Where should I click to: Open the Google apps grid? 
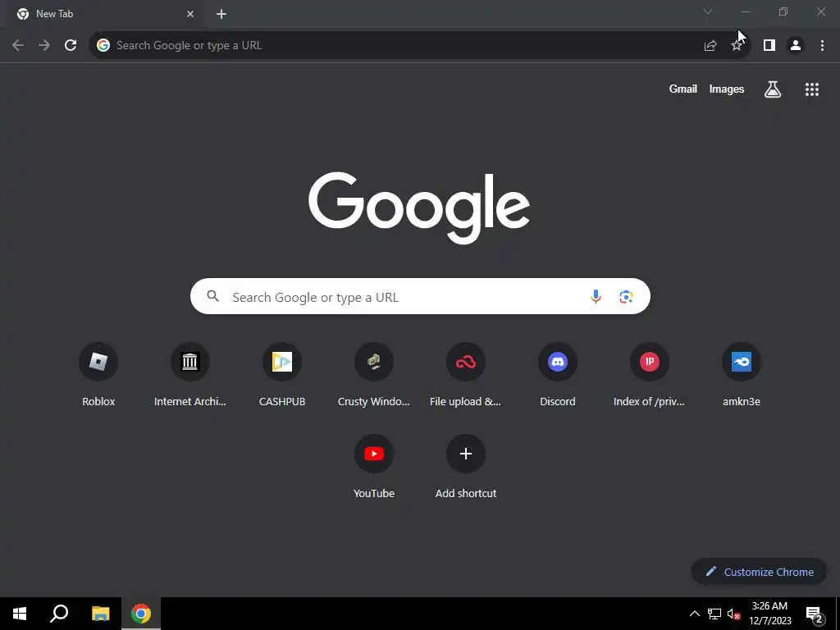[812, 89]
